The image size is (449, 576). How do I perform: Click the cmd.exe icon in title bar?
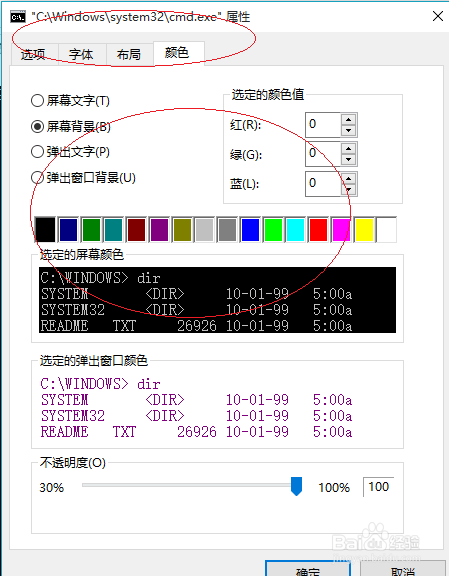[18, 17]
